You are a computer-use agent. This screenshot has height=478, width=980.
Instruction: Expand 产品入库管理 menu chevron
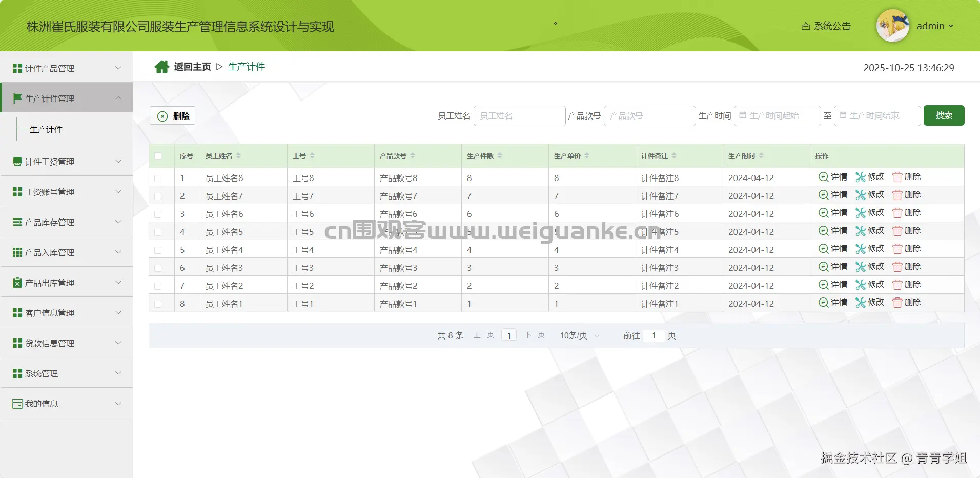(x=118, y=252)
